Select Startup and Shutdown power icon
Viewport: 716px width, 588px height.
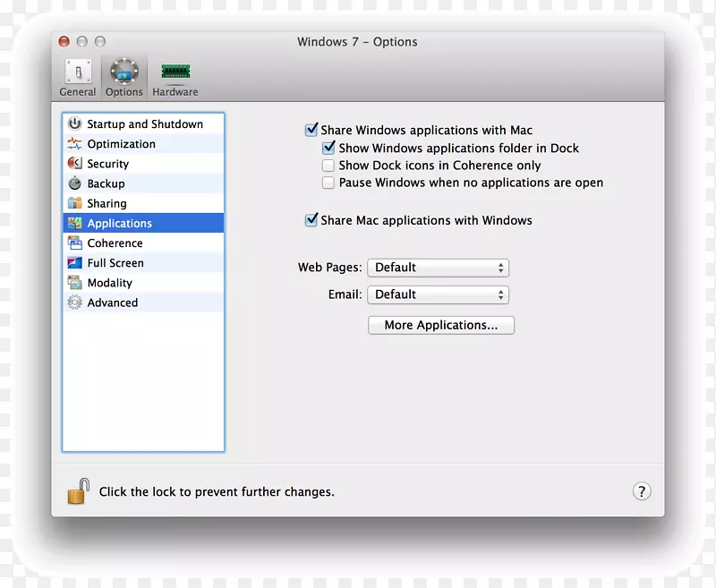coord(74,124)
